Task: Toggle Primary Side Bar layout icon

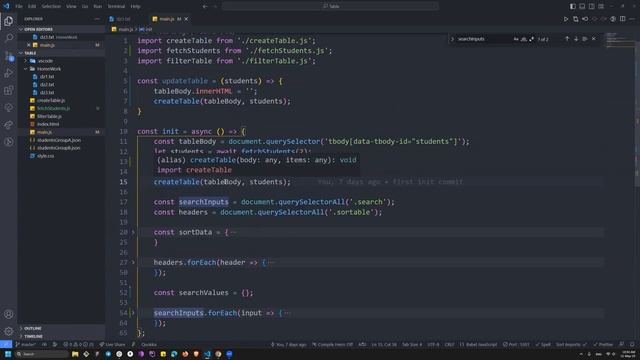Action: [x=573, y=7]
